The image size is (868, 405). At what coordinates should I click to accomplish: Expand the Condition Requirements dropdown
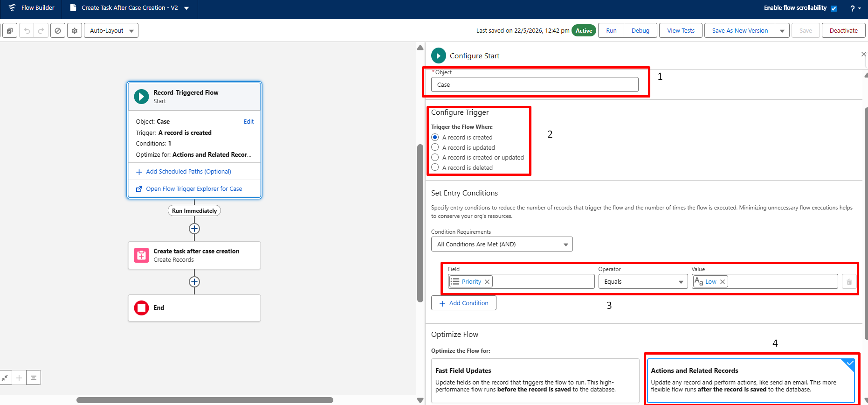point(502,244)
